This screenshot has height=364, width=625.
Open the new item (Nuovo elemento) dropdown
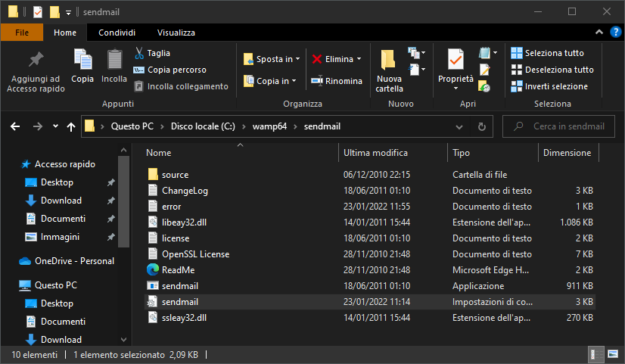coord(417,52)
